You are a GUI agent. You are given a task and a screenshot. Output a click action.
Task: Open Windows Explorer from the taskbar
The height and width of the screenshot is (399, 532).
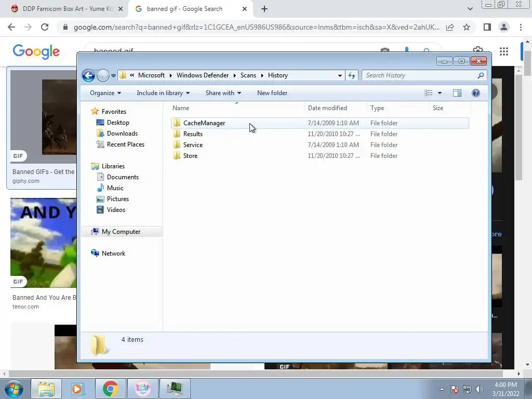46,389
